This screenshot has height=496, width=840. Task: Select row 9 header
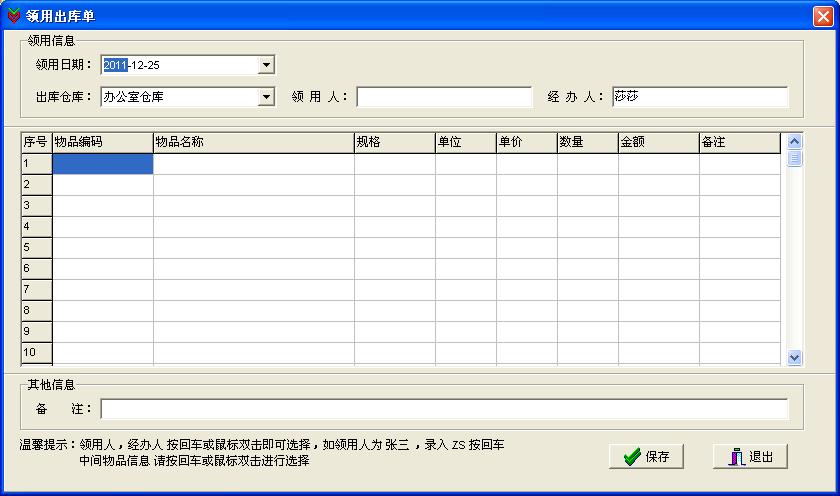36,332
